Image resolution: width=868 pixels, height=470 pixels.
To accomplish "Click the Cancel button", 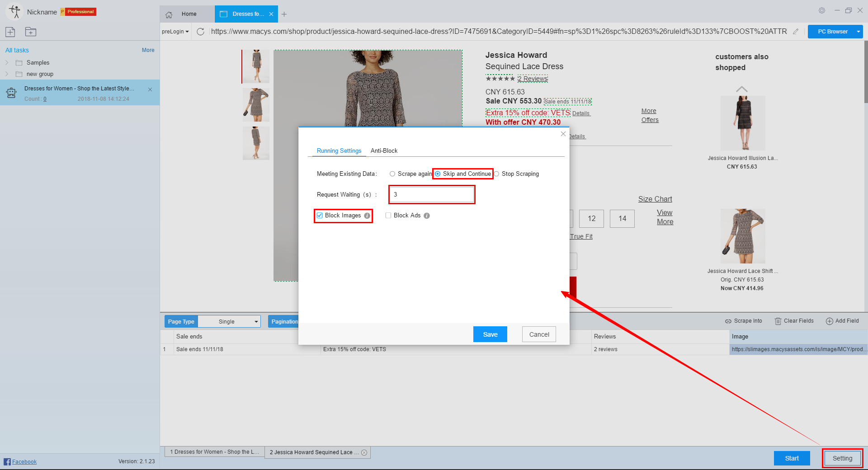I will 539,334.
